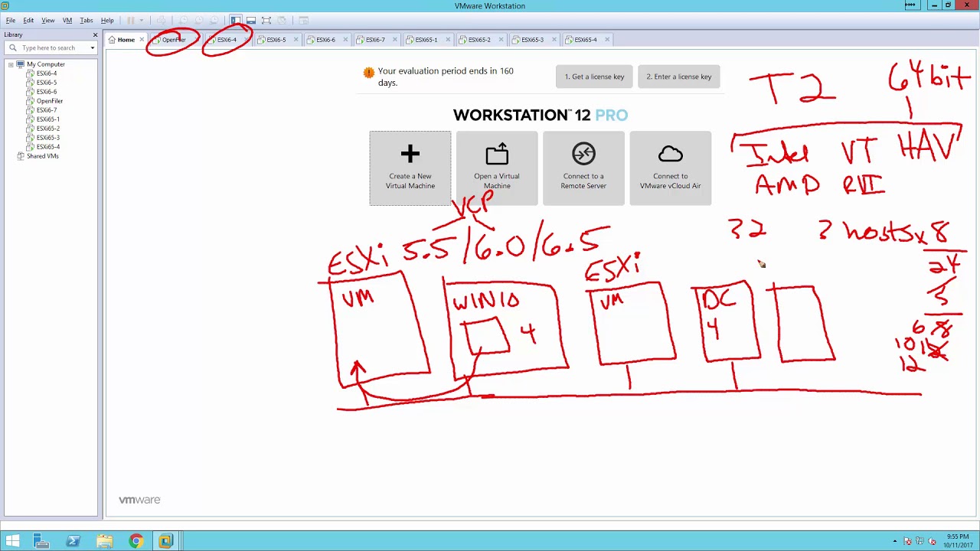980x551 pixels.
Task: Click the manage snapshots toolbar icon
Action: (214, 21)
